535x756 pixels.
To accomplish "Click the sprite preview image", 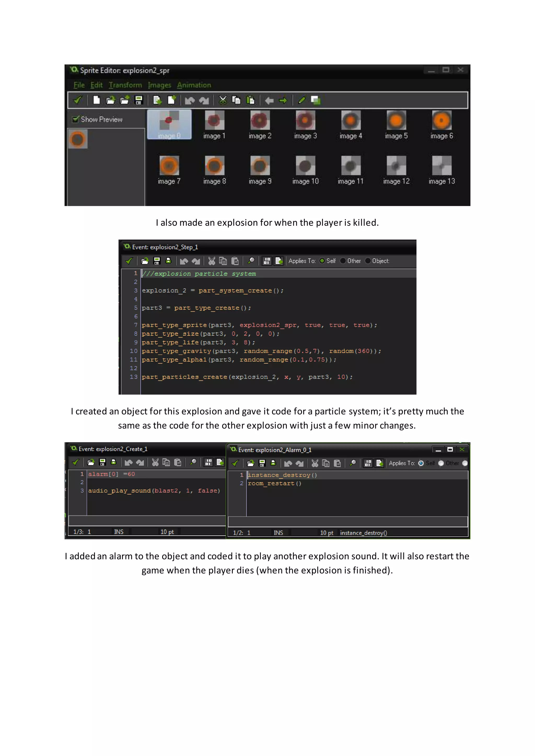I will [x=78, y=139].
